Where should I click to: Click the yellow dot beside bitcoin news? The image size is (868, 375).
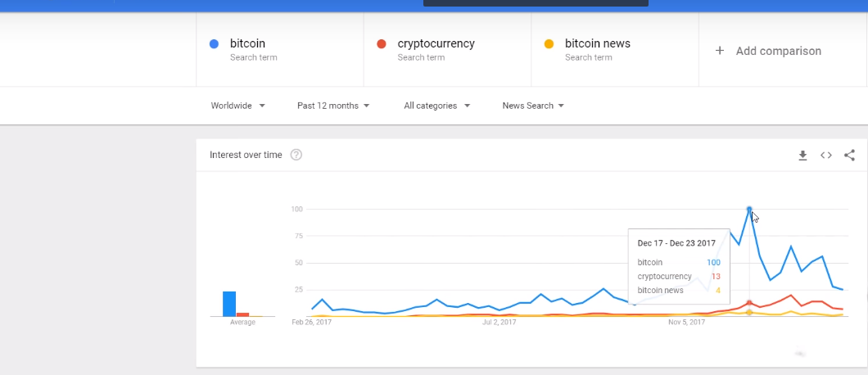549,43
